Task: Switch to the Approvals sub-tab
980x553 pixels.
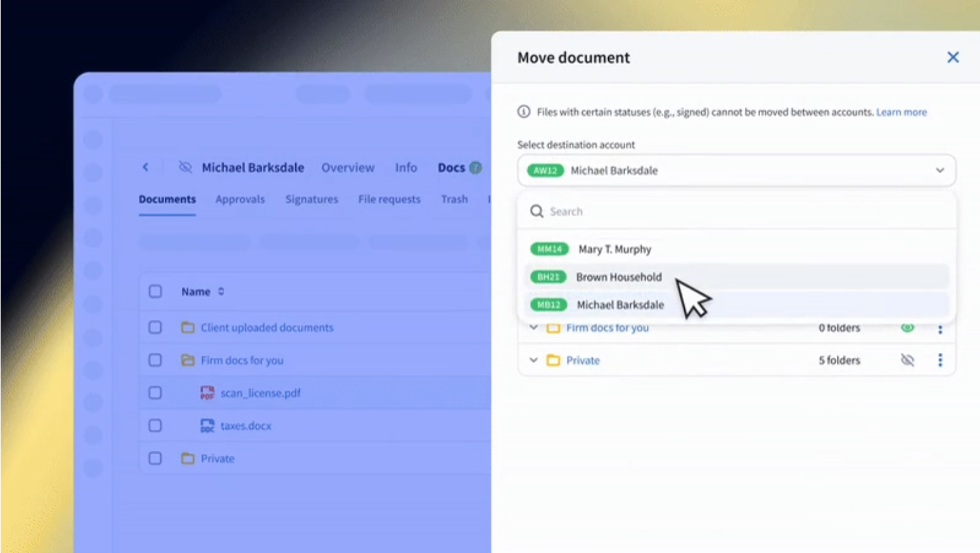Action: [x=240, y=200]
